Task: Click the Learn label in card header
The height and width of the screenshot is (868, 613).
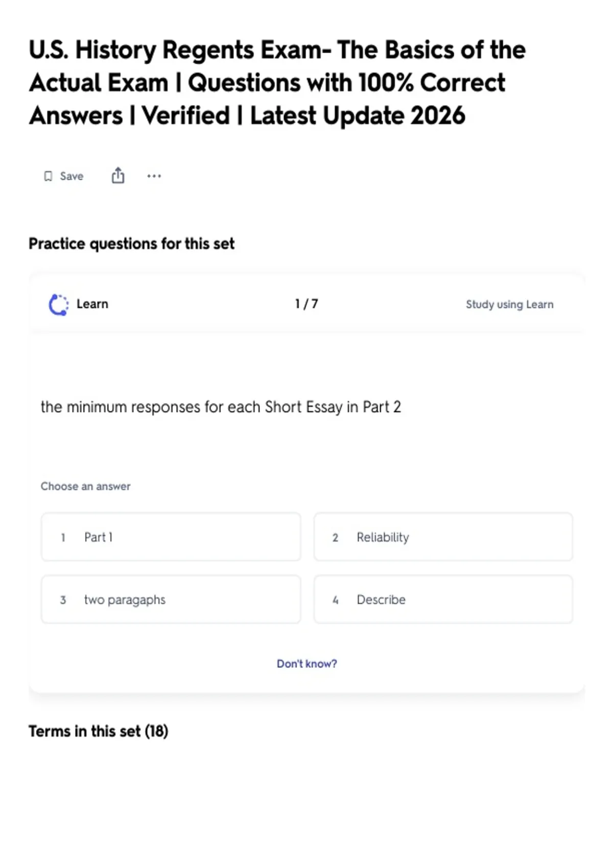Action: pyautogui.click(x=92, y=304)
